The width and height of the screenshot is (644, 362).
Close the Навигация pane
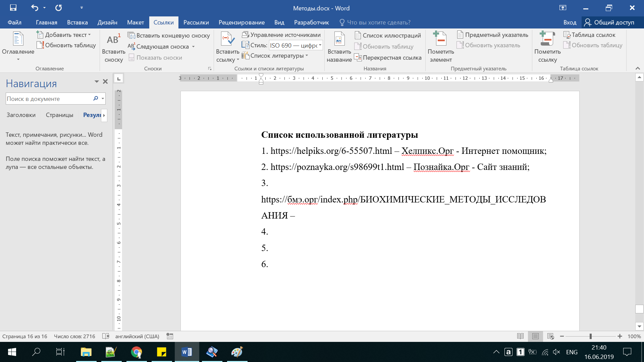[x=105, y=81]
